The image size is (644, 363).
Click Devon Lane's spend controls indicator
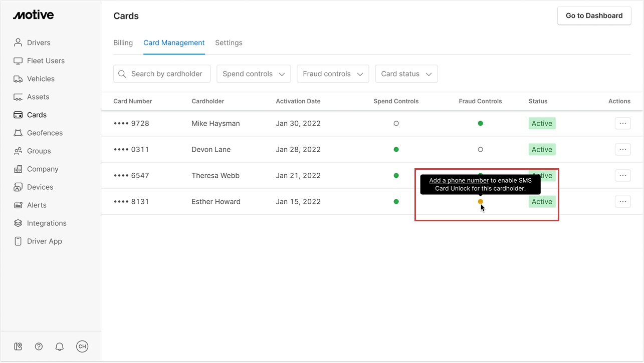[396, 149]
